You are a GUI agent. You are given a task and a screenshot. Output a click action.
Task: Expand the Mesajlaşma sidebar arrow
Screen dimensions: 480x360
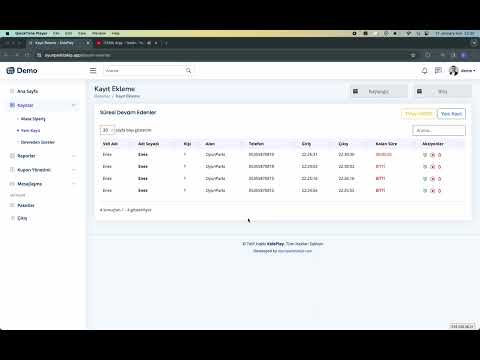[74, 184]
